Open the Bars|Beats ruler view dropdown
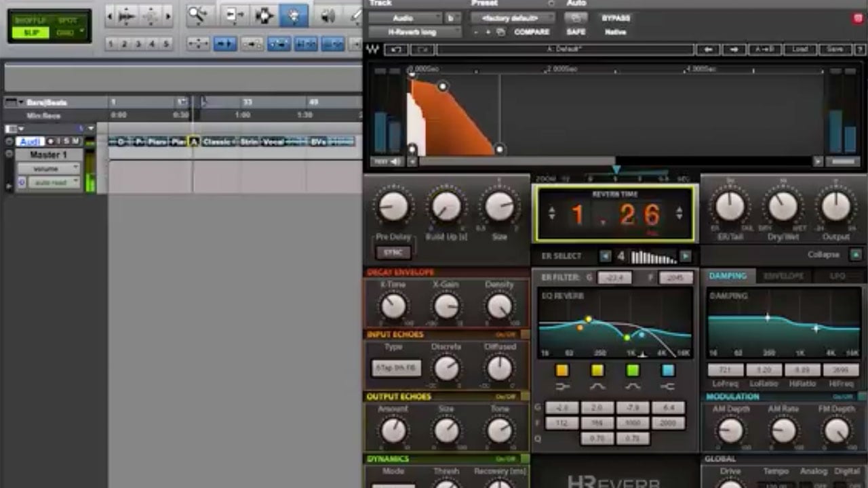Viewport: 868px width, 488px height. (x=20, y=102)
